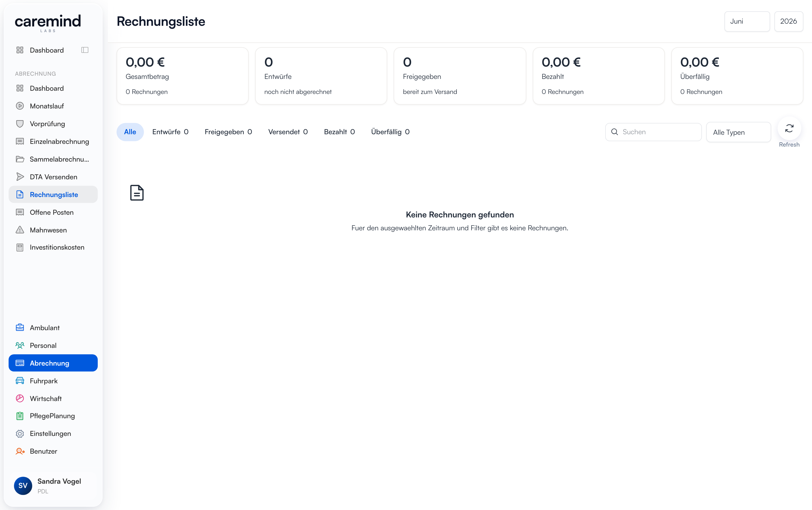Click the Rechnungsliste document icon in sidebar
Screen dimensions: 812x510
tap(20, 195)
